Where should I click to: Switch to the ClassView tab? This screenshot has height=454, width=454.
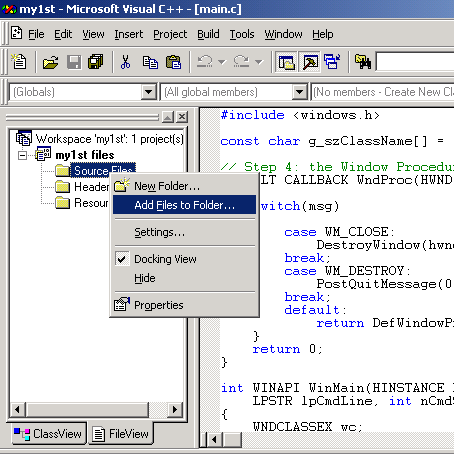click(x=49, y=433)
